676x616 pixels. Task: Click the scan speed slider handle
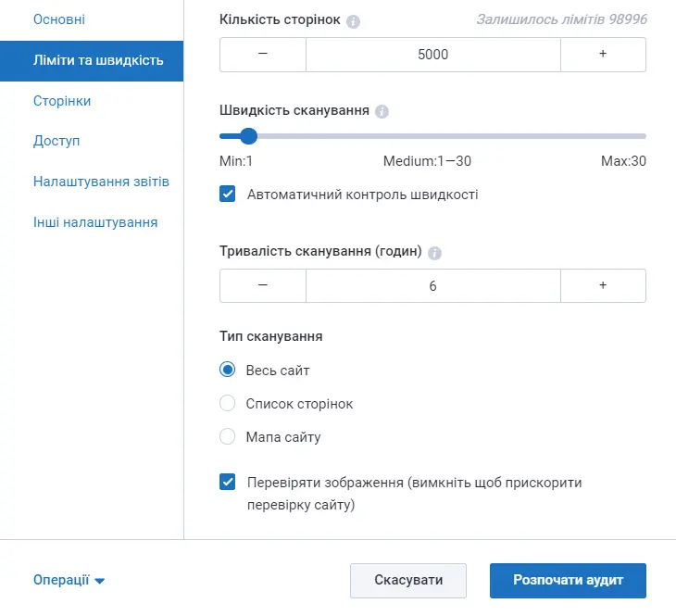tap(248, 136)
